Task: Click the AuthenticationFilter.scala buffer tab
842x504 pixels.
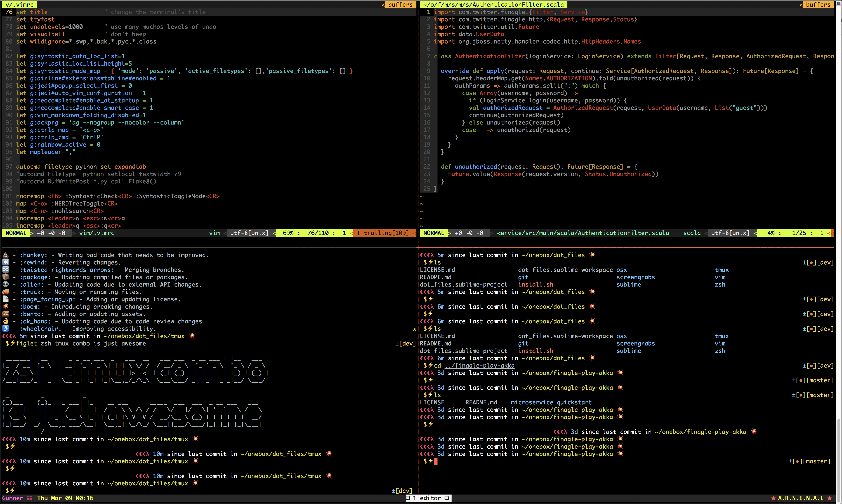Action: click(x=493, y=4)
